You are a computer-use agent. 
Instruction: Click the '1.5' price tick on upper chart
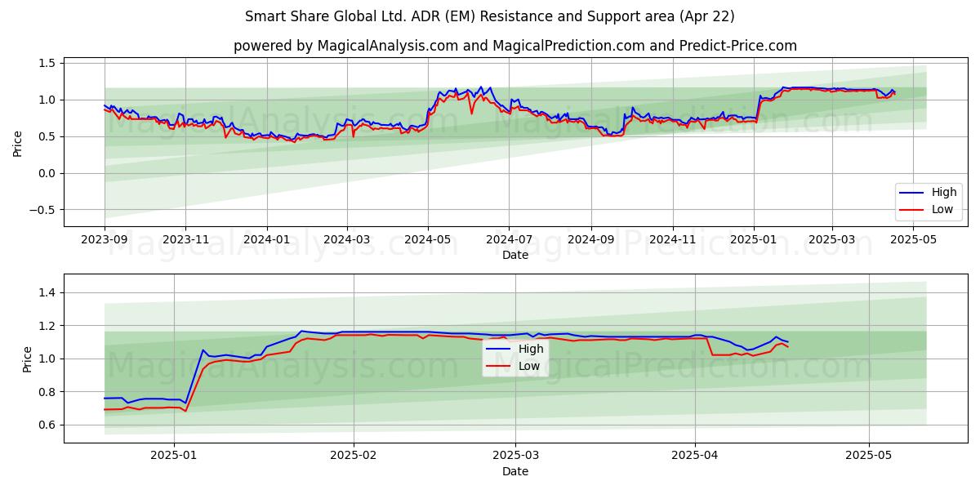click(47, 63)
